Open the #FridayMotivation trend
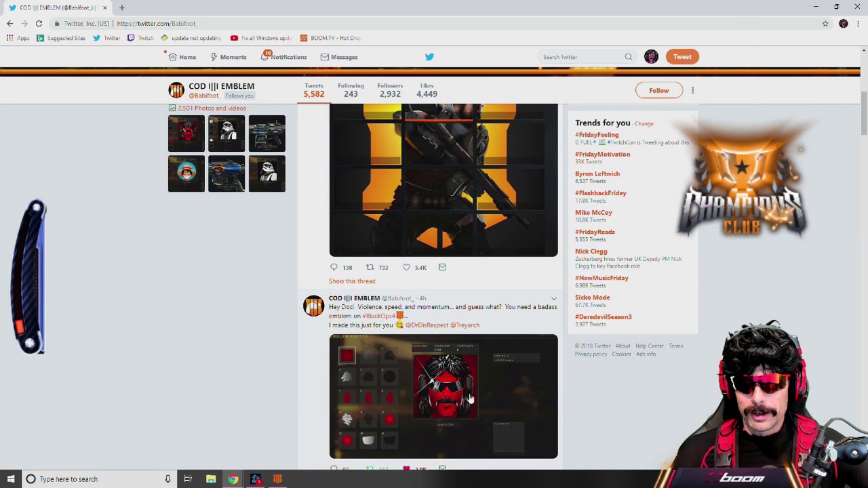The width and height of the screenshot is (868, 488). coord(602,155)
